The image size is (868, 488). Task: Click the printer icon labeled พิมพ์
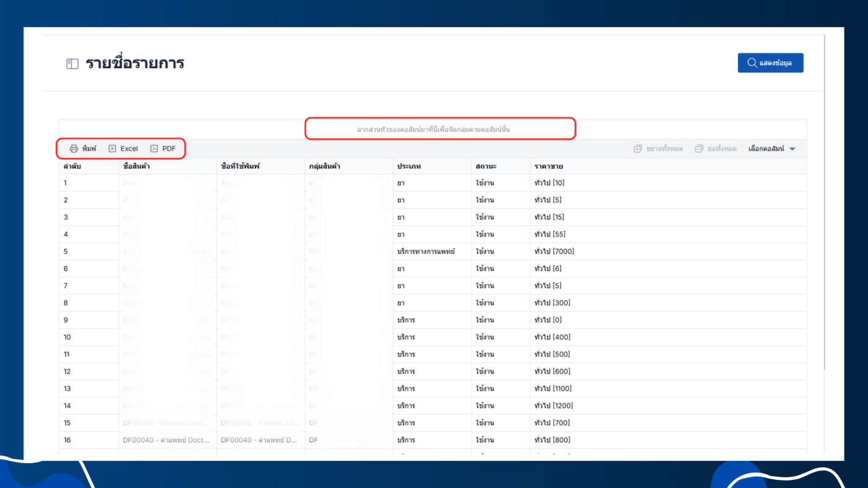[74, 149]
